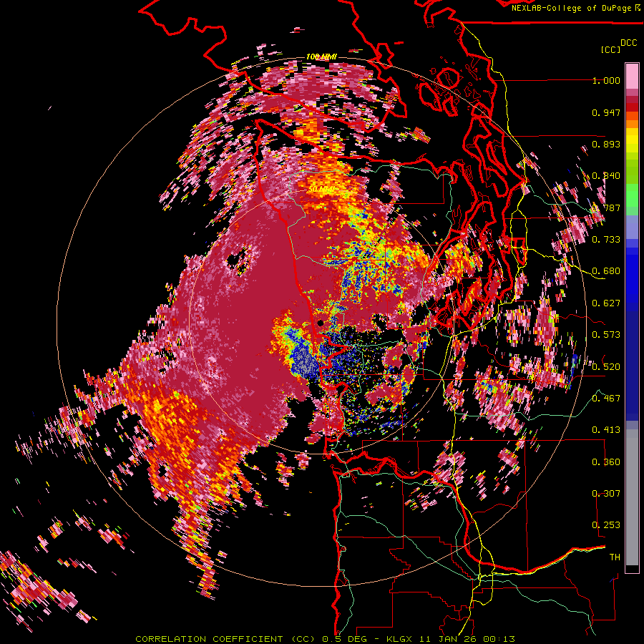
Task: Pick the yellow color bar segment
Action: pyautogui.click(x=632, y=140)
